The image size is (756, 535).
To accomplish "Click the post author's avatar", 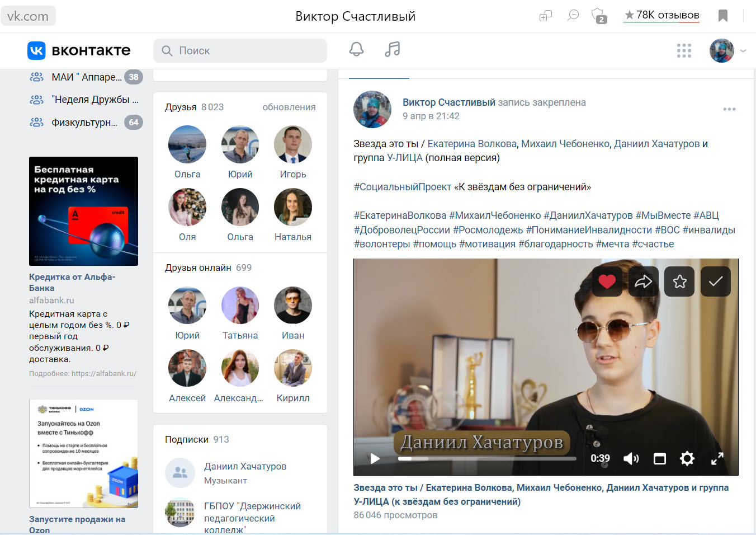I will (372, 110).
